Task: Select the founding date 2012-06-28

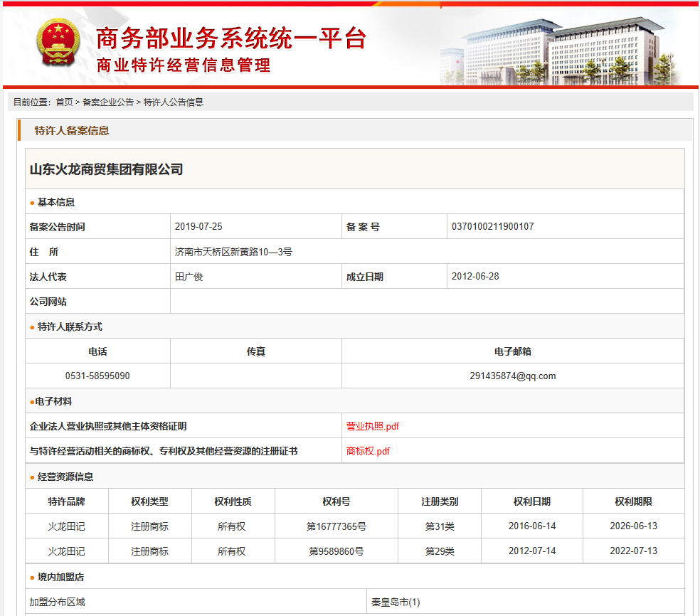Action: [475, 276]
